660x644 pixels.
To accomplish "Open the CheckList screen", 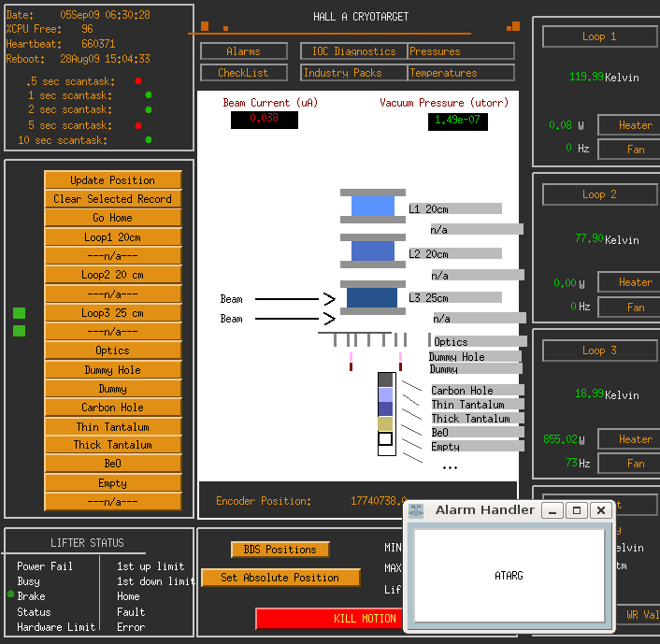I will [244, 73].
